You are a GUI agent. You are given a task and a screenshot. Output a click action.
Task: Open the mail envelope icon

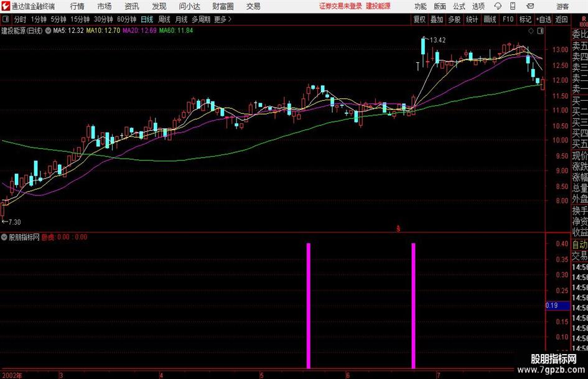tap(530, 6)
